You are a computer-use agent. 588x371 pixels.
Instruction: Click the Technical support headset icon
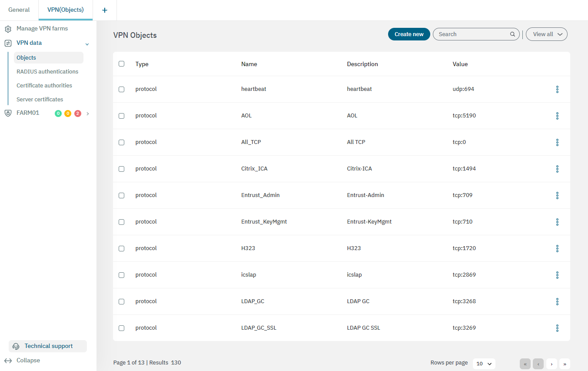[x=16, y=346]
